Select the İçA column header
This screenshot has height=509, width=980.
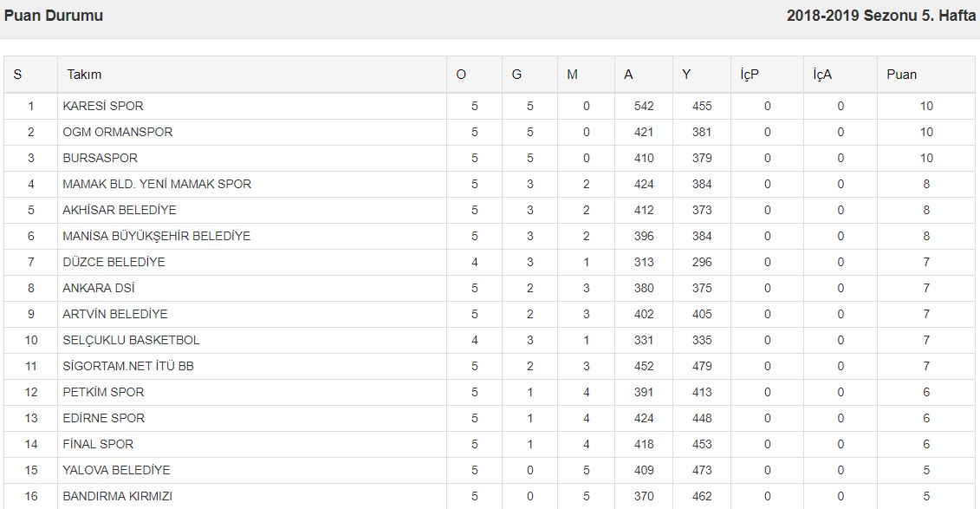click(x=822, y=75)
